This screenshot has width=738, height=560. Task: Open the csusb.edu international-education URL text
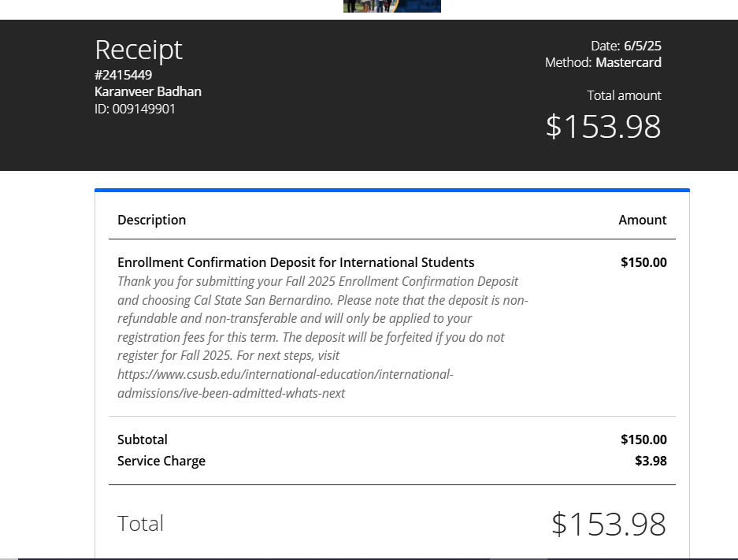[285, 374]
